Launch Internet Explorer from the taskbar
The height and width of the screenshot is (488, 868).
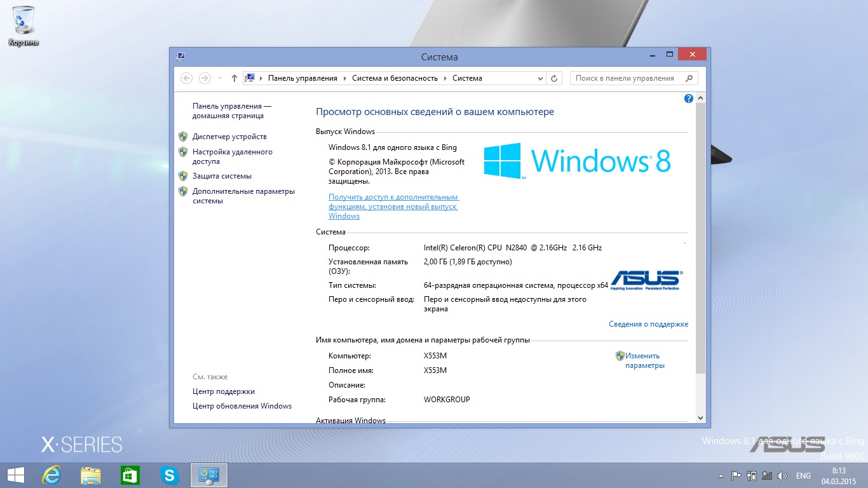coord(51,475)
